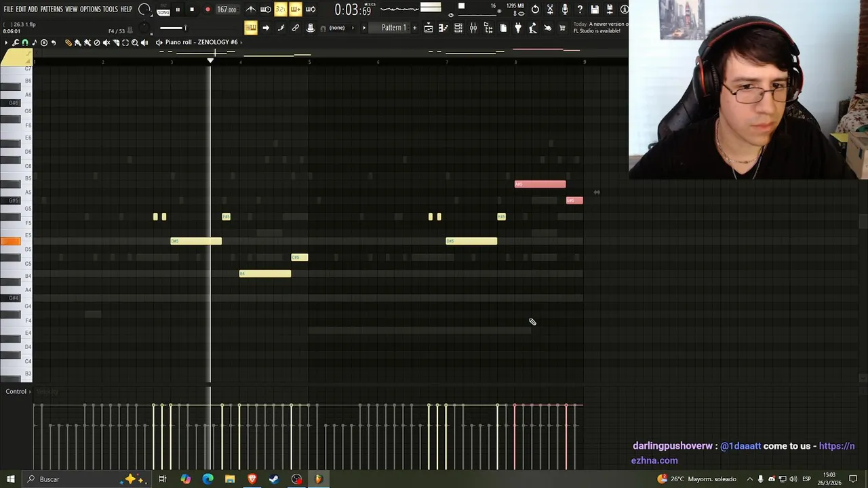Open piano roll snap magnet menu
The image size is (868, 488).
pyautogui.click(x=25, y=43)
